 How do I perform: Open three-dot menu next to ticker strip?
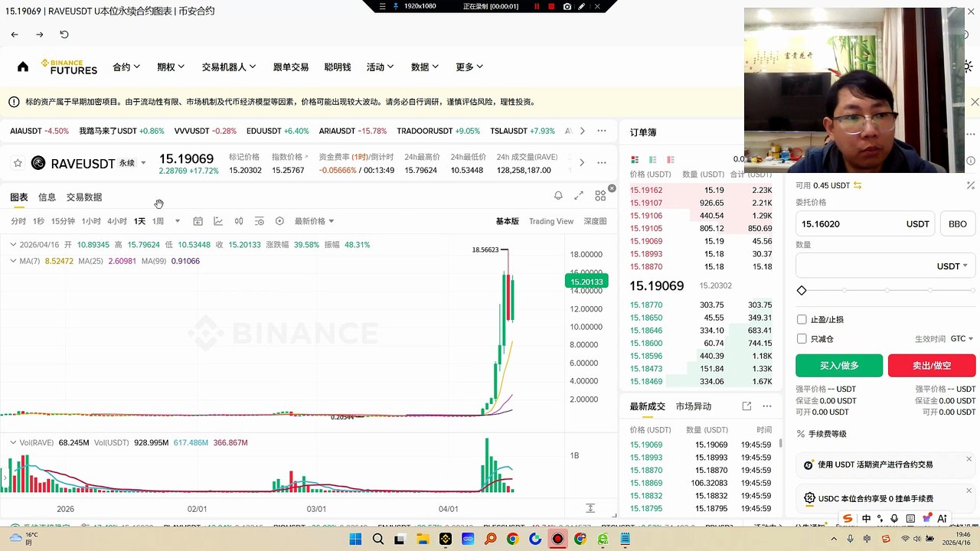click(x=602, y=131)
